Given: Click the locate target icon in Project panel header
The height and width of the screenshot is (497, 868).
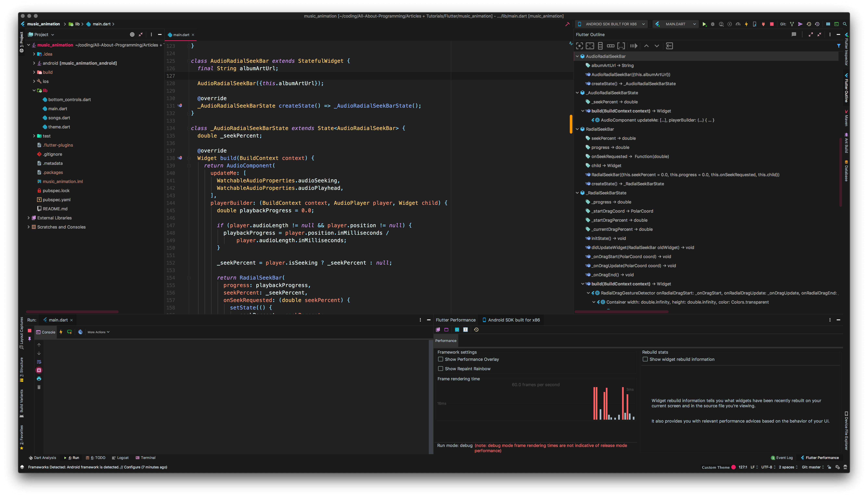Looking at the screenshot, I should [x=132, y=34].
